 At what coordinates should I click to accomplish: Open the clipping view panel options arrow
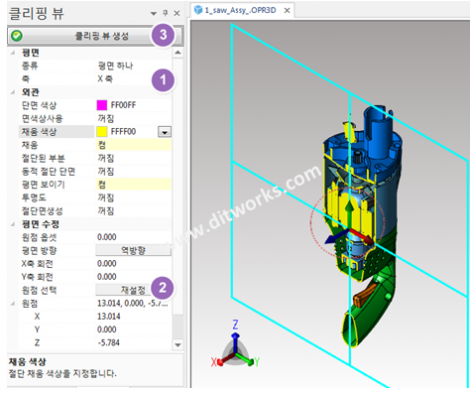154,14
